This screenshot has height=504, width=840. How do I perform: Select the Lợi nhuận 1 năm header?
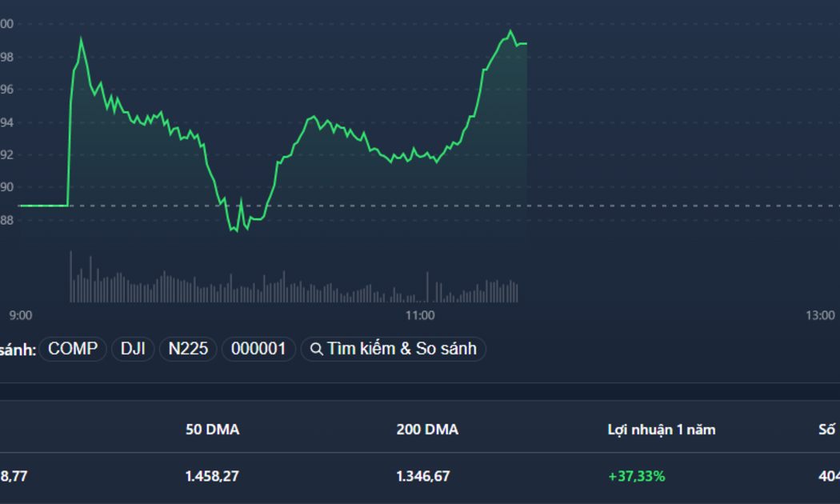point(662,430)
